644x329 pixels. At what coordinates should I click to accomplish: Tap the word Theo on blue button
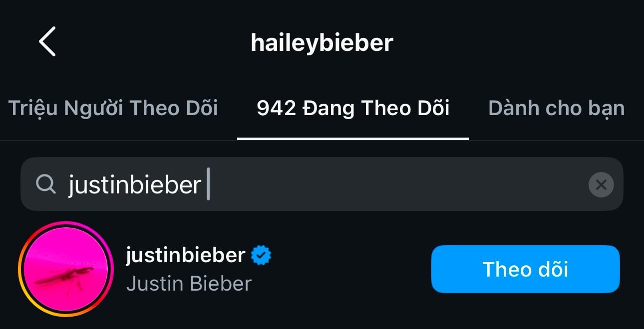pos(501,270)
